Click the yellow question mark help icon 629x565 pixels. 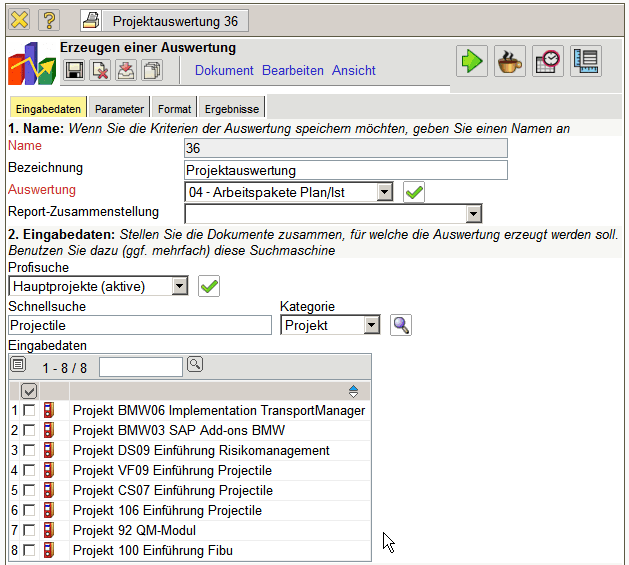pyautogui.click(x=49, y=19)
